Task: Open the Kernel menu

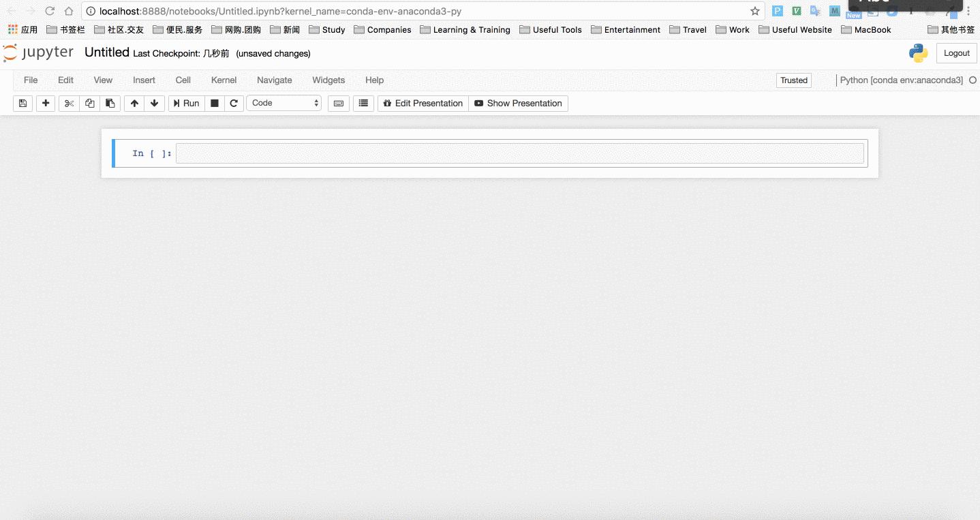Action: coord(224,80)
